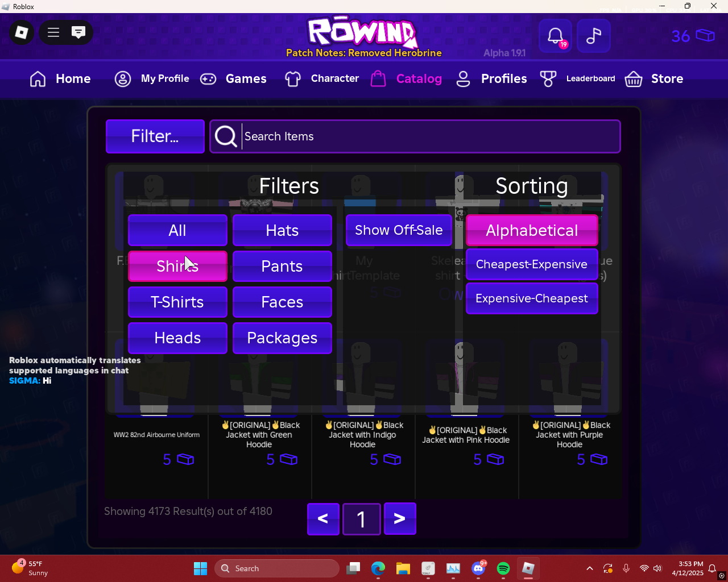Open Black Jacket with Green Hoodie item
The width and height of the screenshot is (728, 582).
260,435
